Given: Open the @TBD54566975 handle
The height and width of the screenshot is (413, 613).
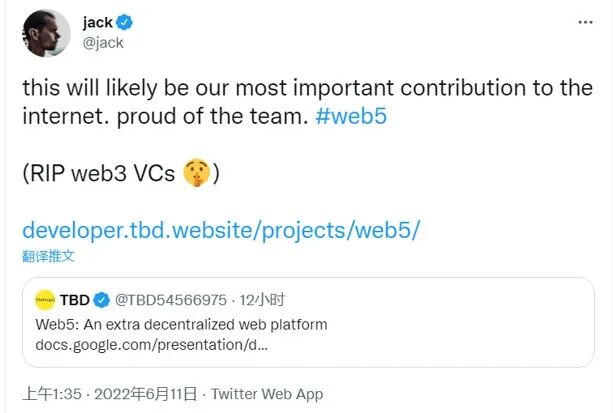Looking at the screenshot, I should click(x=171, y=300).
